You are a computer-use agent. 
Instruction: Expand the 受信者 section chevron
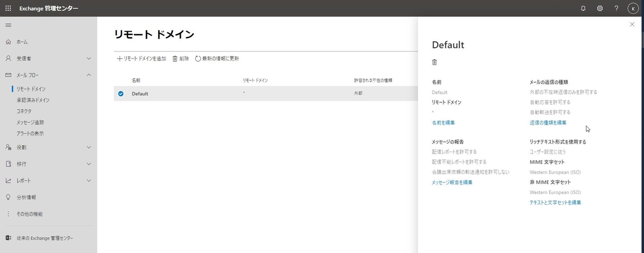coord(89,58)
